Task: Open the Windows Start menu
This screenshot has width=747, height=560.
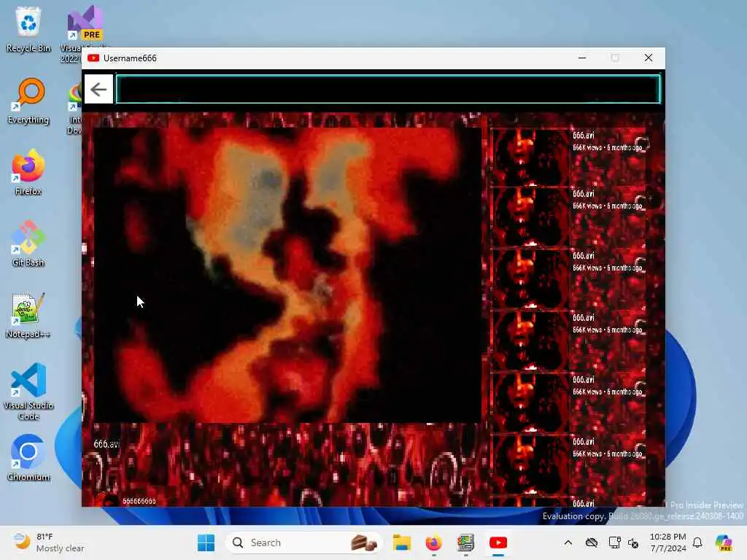Action: click(x=206, y=542)
